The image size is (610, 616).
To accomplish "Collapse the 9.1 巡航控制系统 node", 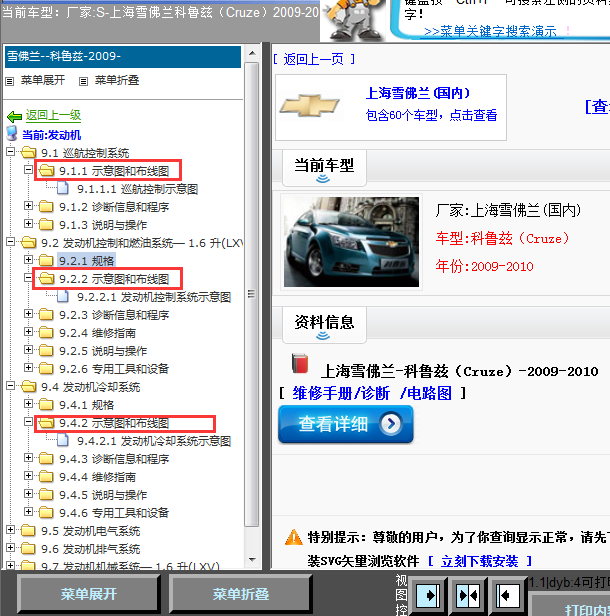I will tap(11, 152).
